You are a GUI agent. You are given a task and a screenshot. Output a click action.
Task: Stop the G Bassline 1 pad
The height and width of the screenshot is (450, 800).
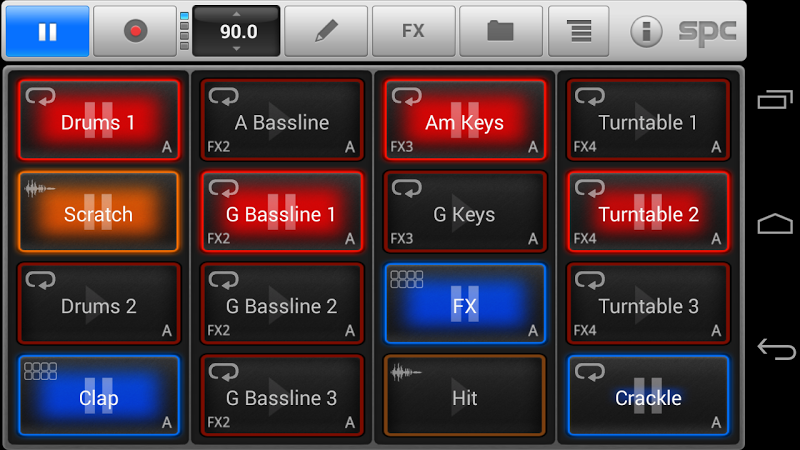(282, 212)
